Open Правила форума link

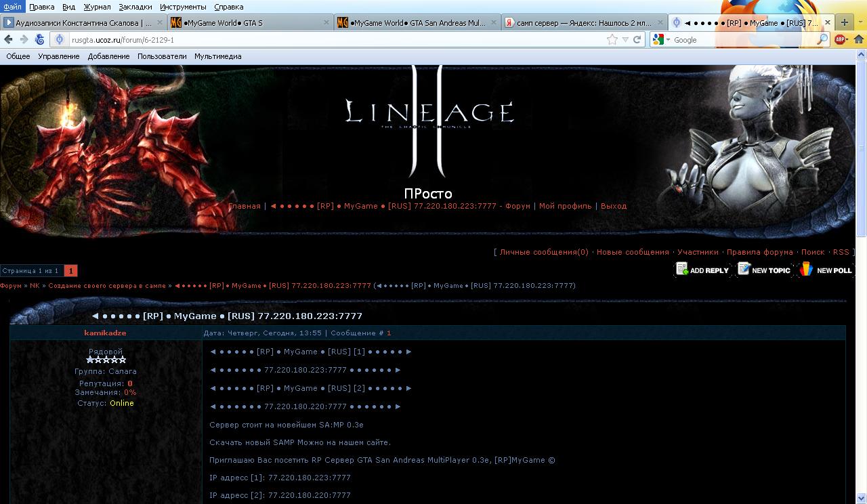coord(760,252)
